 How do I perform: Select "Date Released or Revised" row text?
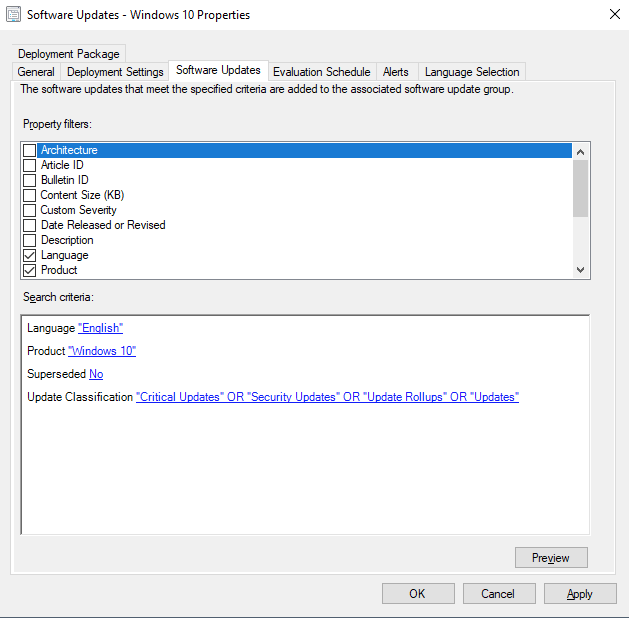click(103, 225)
